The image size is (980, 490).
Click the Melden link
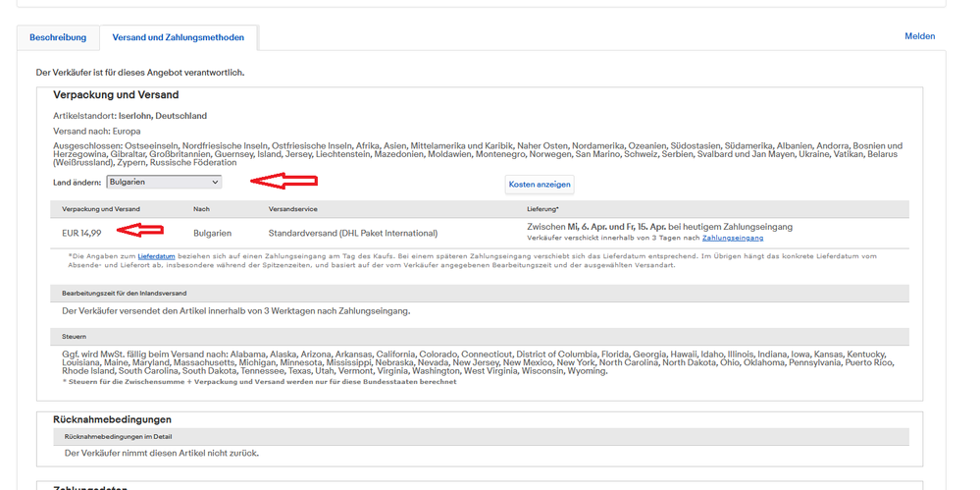[919, 36]
